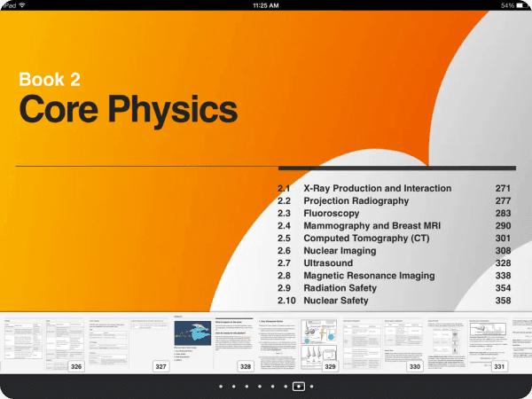Go to 2.10 Nuclear Safety section

click(x=336, y=301)
